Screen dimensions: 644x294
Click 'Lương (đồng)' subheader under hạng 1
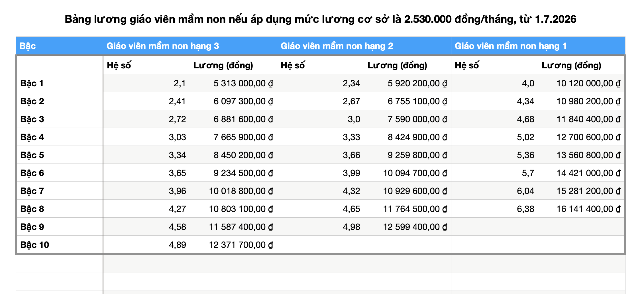[x=581, y=65]
